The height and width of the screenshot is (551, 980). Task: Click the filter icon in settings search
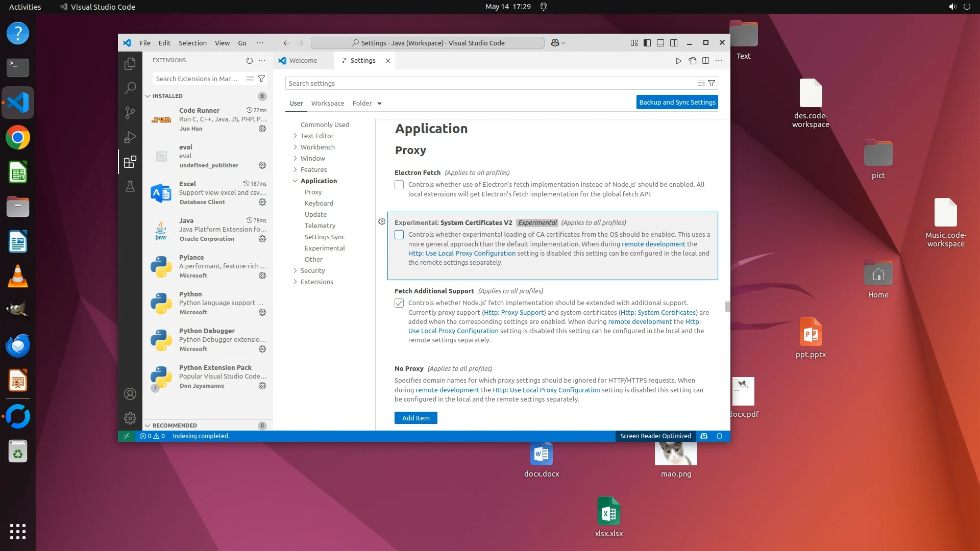[712, 83]
